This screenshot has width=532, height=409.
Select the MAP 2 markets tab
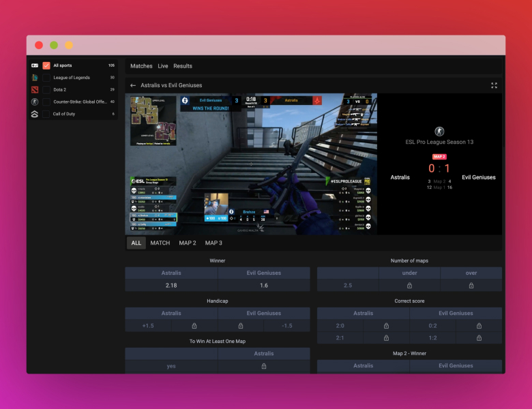tap(188, 243)
